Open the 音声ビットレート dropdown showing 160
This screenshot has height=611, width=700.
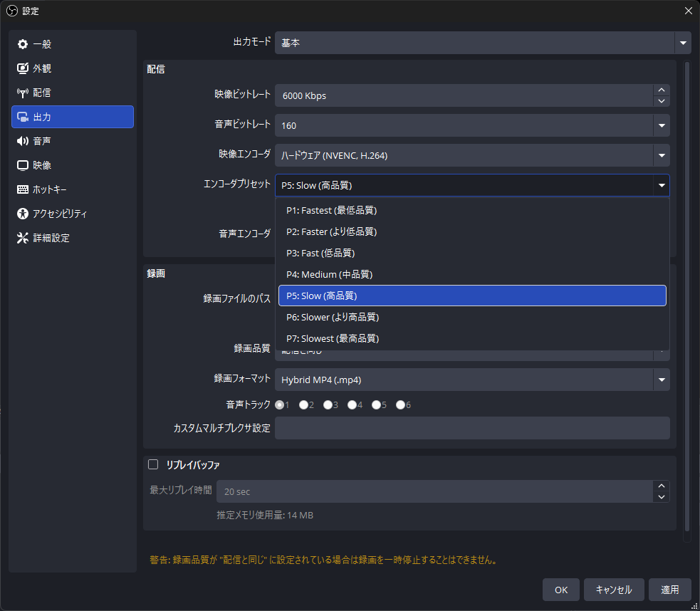click(x=472, y=125)
